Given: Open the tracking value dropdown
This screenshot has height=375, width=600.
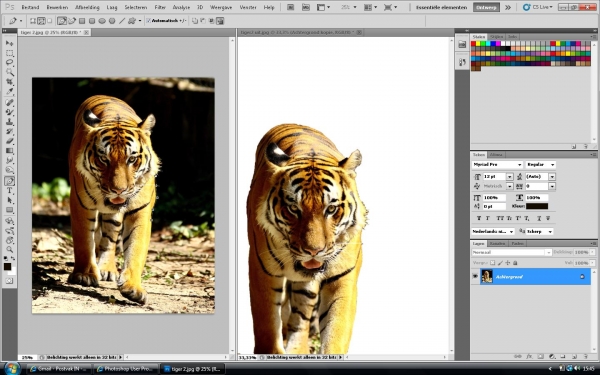Looking at the screenshot, I should (552, 186).
